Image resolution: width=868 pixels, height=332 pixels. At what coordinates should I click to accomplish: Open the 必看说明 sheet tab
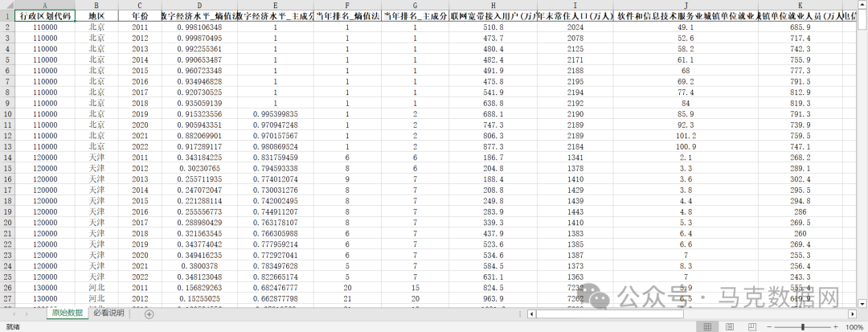[x=108, y=314]
